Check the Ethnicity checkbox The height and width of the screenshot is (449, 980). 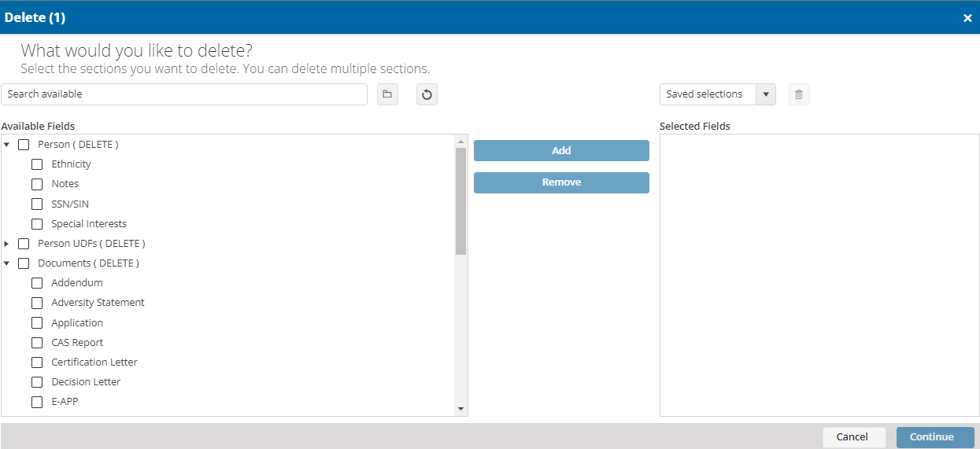coord(37,164)
